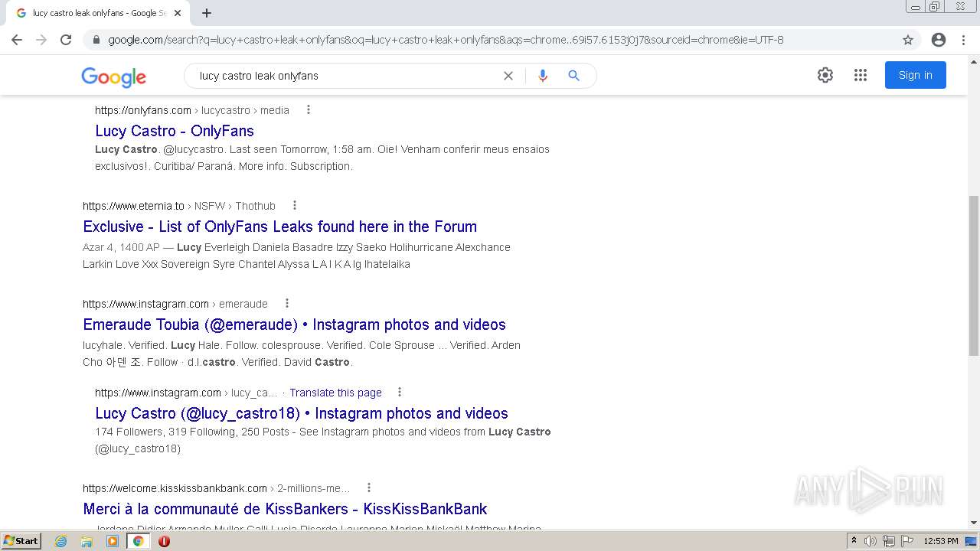
Task: Open Emeraude Toubia Instagram result
Action: coord(294,324)
